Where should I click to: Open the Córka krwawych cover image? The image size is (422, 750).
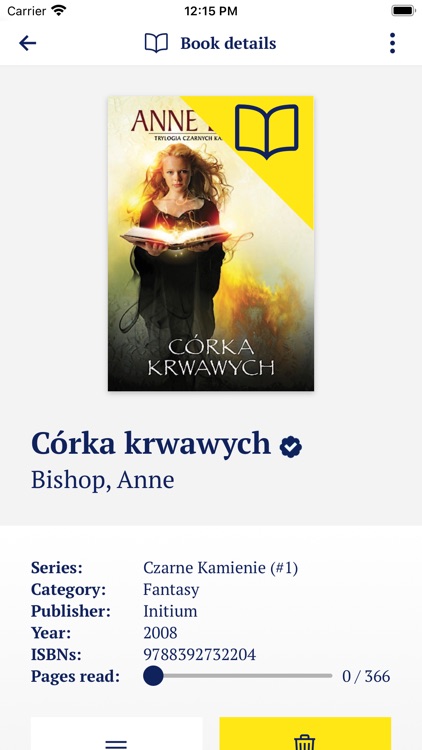click(211, 243)
